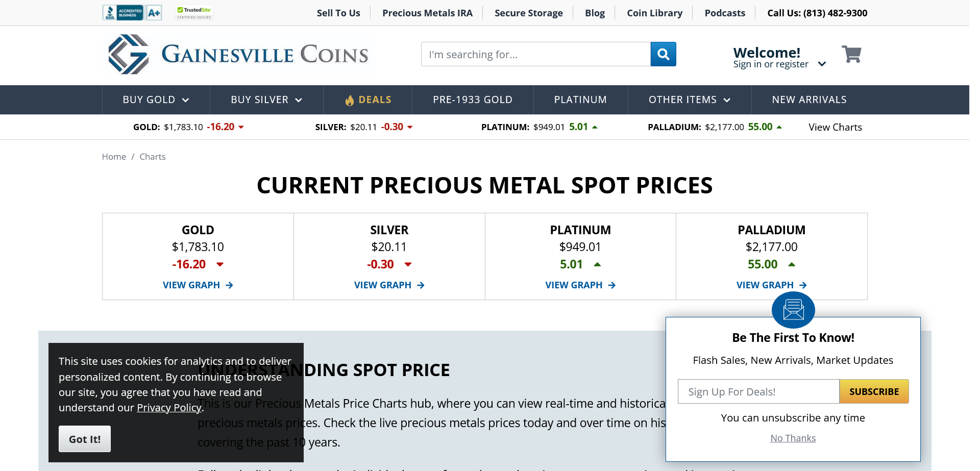Click the newsletter envelope icon

point(793,310)
